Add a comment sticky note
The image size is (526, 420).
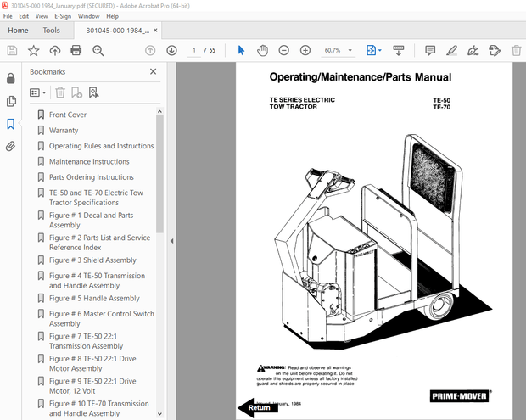tap(430, 51)
